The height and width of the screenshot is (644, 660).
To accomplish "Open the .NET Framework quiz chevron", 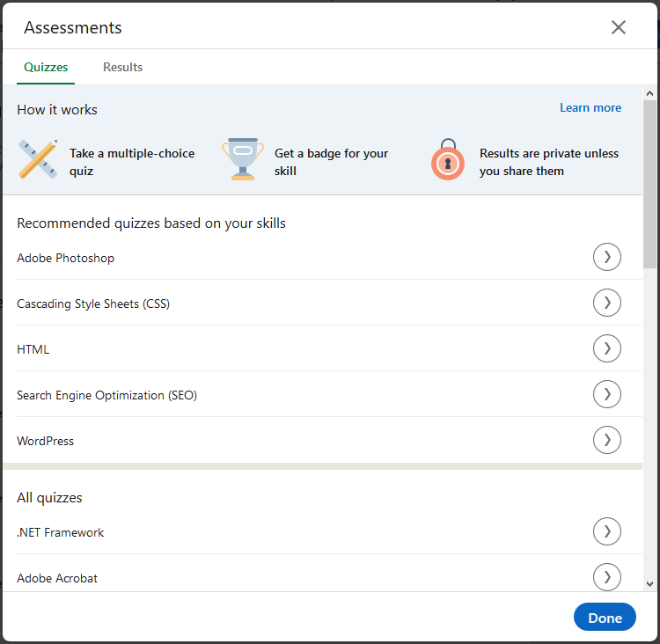I will (x=607, y=531).
